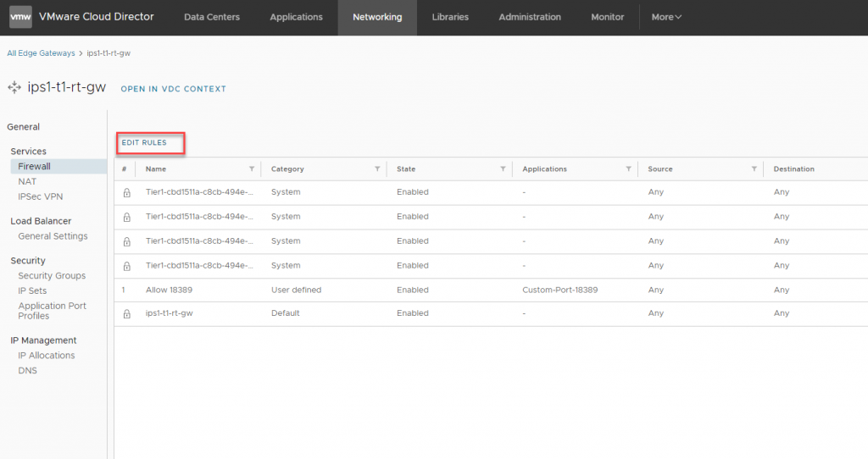Open the Applications column filter icon
Viewport: 868px width, 459px height.
tap(628, 169)
